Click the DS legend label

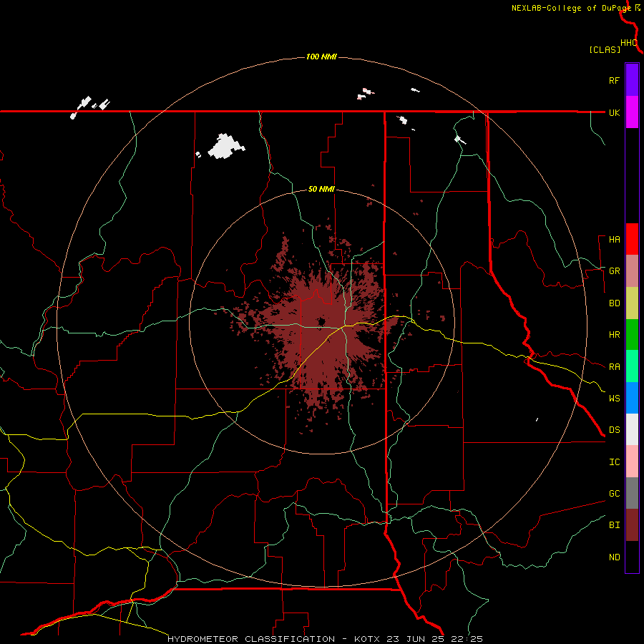click(614, 430)
